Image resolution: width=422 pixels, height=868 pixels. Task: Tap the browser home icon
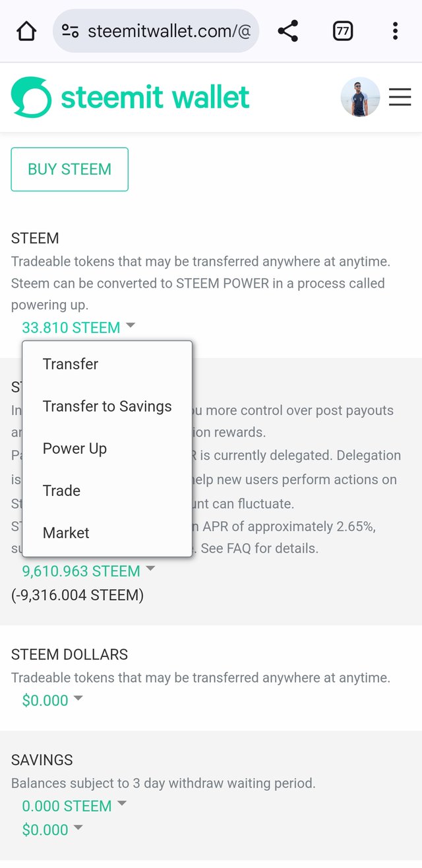click(26, 31)
